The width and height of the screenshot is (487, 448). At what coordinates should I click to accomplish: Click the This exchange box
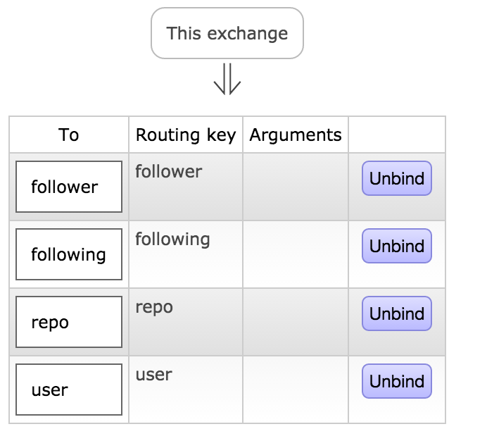[x=227, y=33]
